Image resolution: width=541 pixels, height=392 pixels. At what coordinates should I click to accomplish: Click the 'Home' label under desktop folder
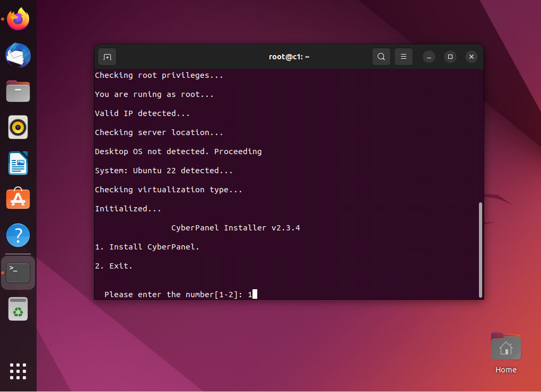(506, 370)
